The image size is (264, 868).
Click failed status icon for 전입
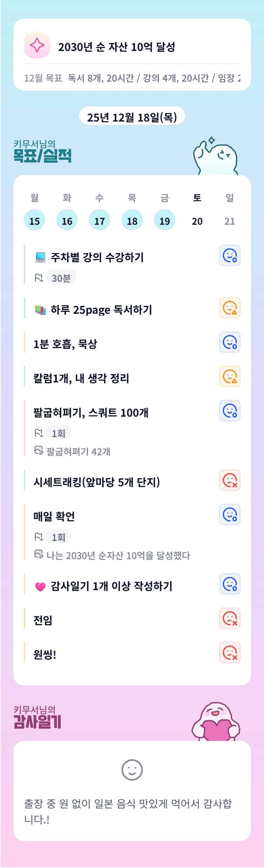[230, 618]
